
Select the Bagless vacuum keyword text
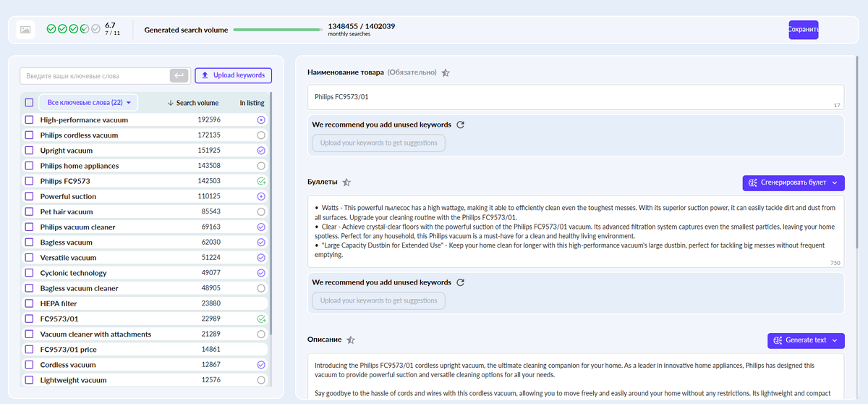(x=66, y=243)
